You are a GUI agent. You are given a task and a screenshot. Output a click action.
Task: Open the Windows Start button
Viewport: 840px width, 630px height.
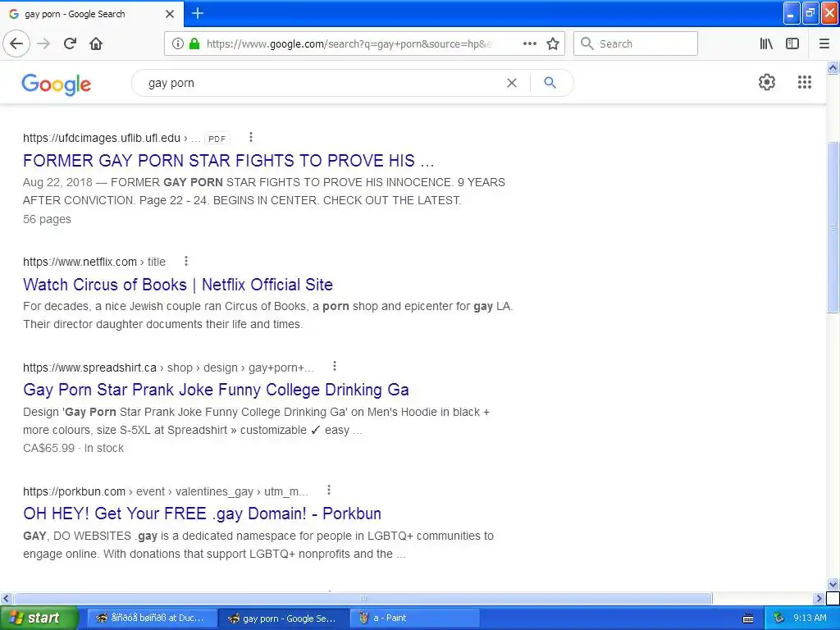click(39, 618)
